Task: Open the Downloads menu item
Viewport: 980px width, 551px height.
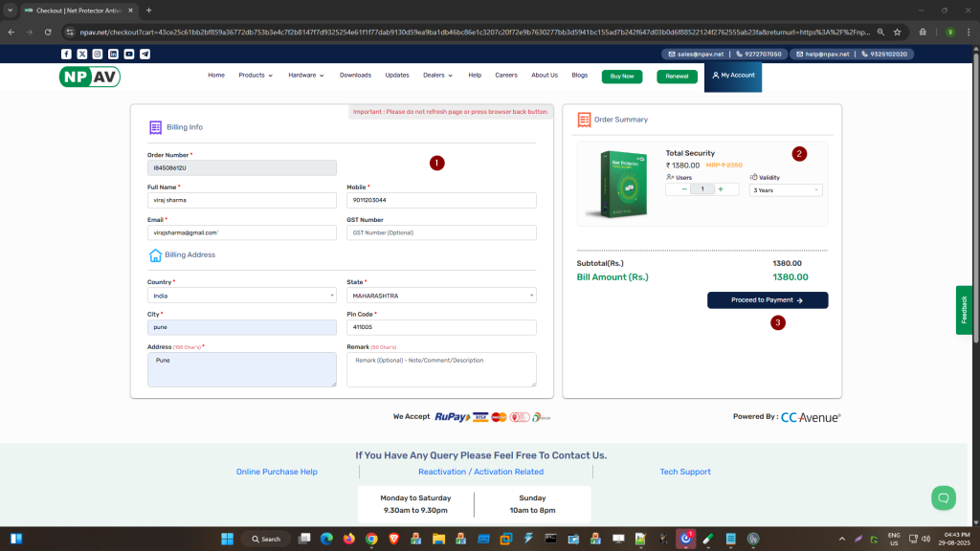Action: pyautogui.click(x=355, y=76)
